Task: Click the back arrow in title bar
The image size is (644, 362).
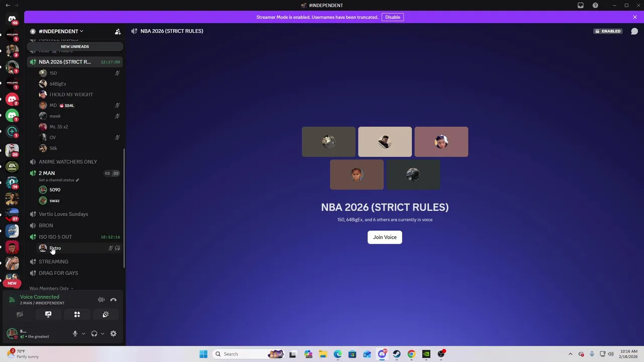Action: pos(8,5)
